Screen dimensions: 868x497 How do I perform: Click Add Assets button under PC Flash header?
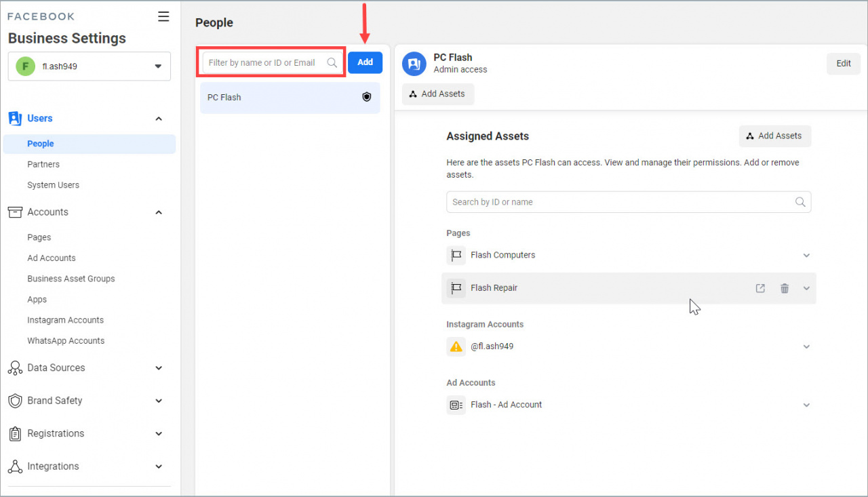tap(438, 94)
